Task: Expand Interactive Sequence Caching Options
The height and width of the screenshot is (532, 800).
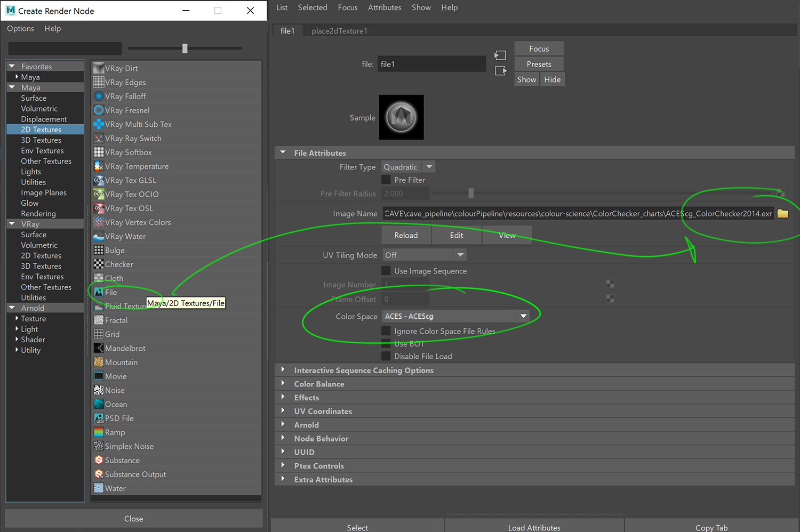Action: (283, 370)
